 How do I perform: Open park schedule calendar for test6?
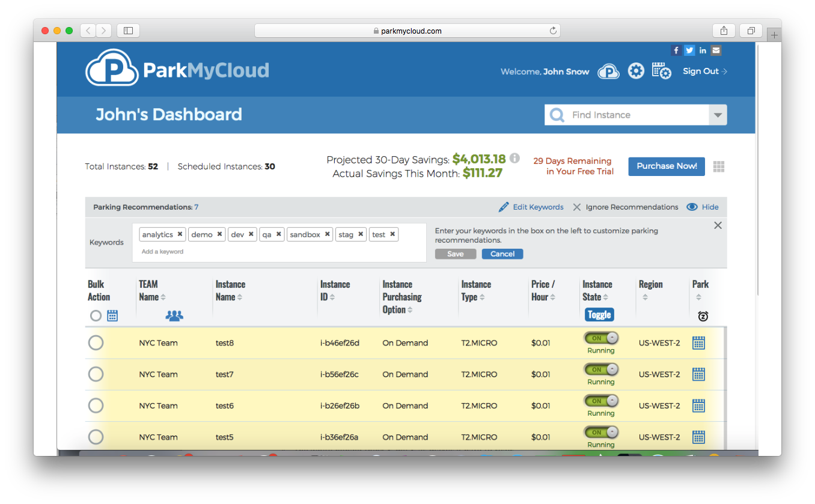(x=698, y=405)
